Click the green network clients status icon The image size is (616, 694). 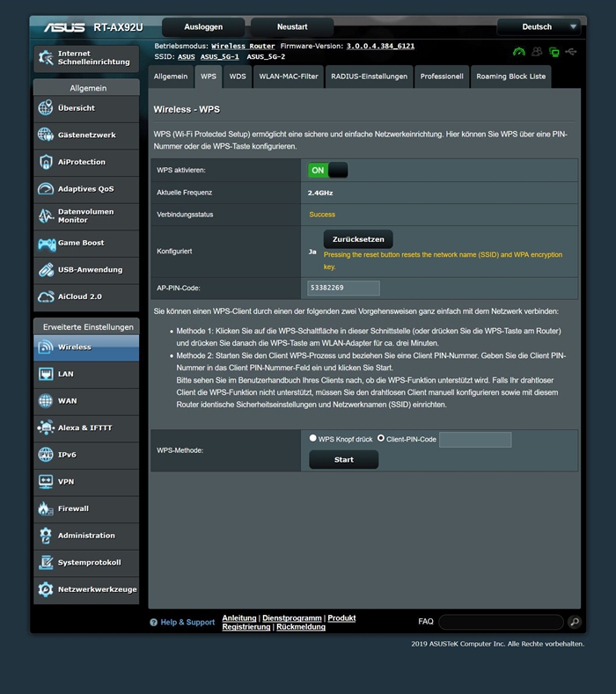(x=554, y=52)
